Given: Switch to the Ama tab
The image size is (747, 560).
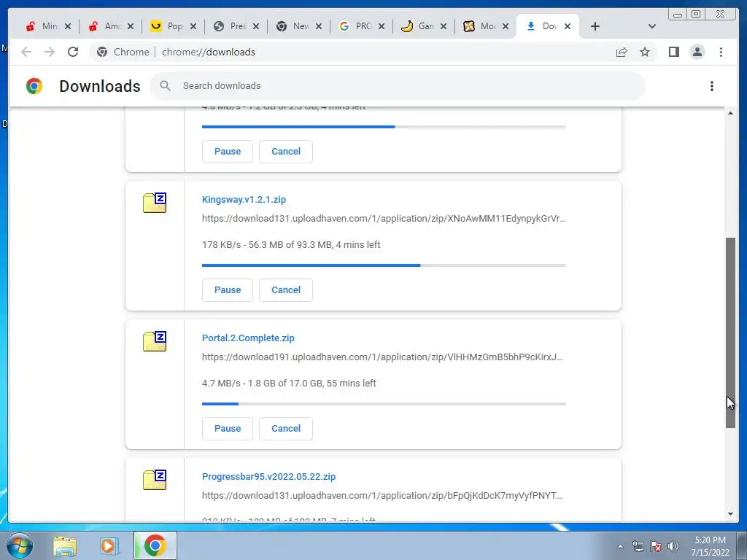Looking at the screenshot, I should click(x=105, y=26).
